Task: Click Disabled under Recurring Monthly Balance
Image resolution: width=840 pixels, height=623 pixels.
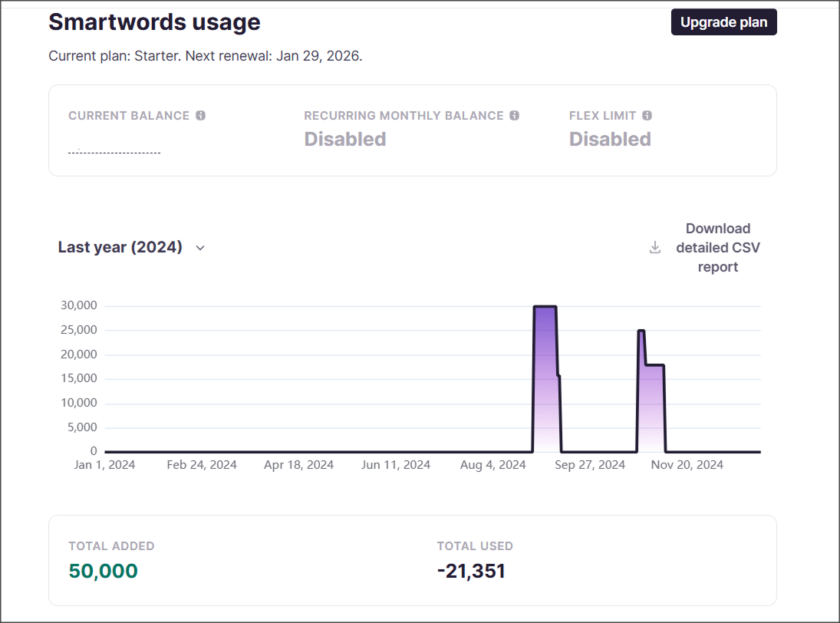Action: (x=344, y=139)
